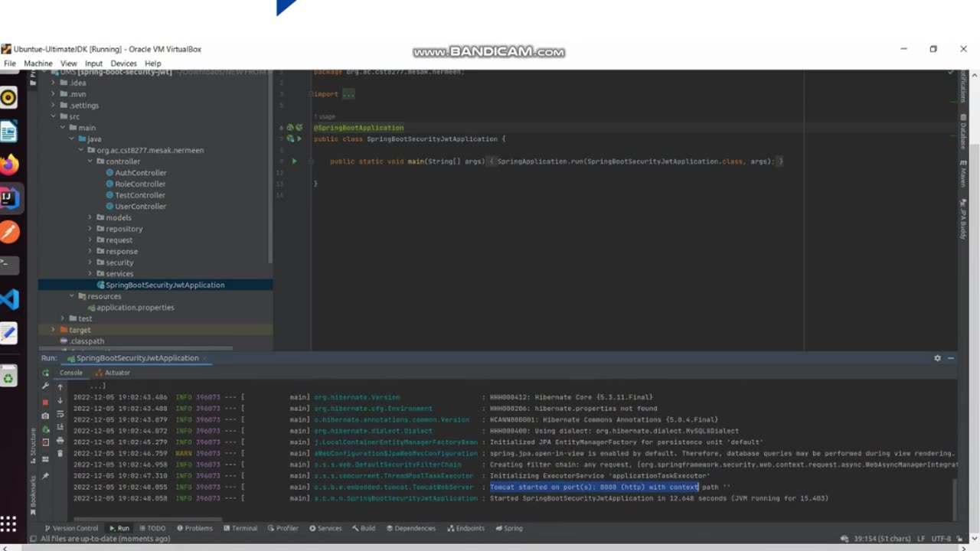Open Rhythmbox from the Ubuntu dock

click(9, 97)
